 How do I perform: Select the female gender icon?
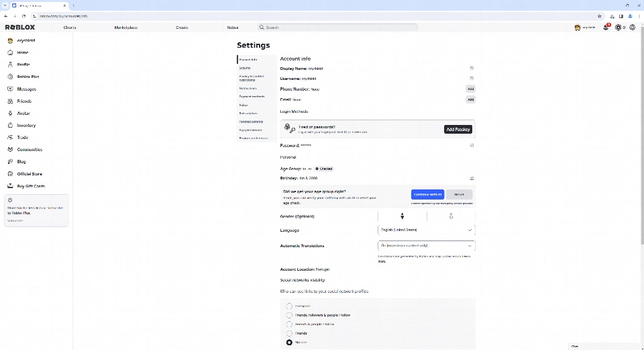coord(451,216)
